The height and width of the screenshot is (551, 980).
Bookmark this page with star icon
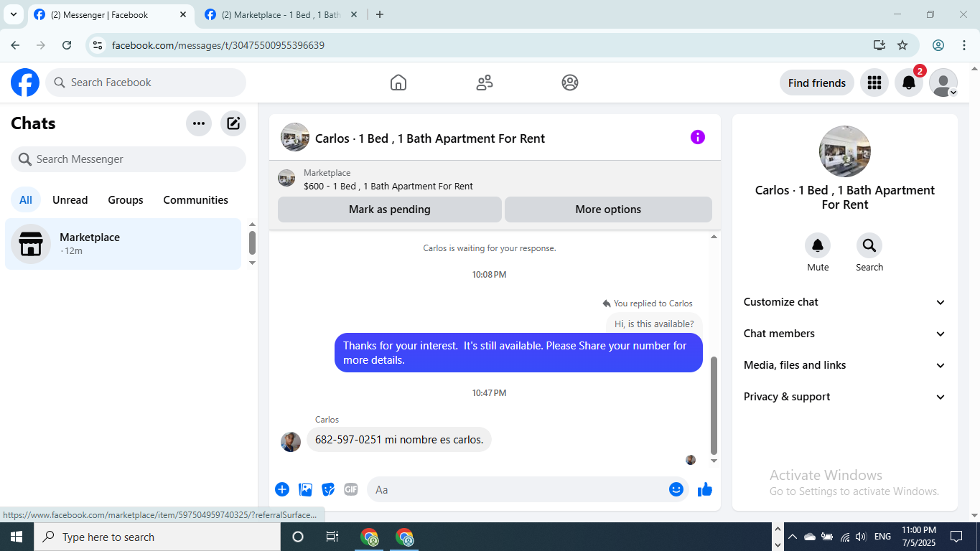coord(902,45)
